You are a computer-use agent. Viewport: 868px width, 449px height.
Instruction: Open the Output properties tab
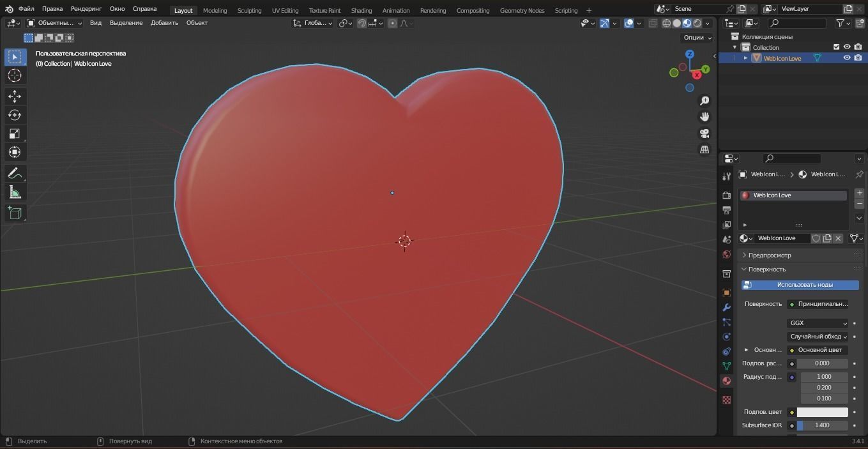[726, 210]
